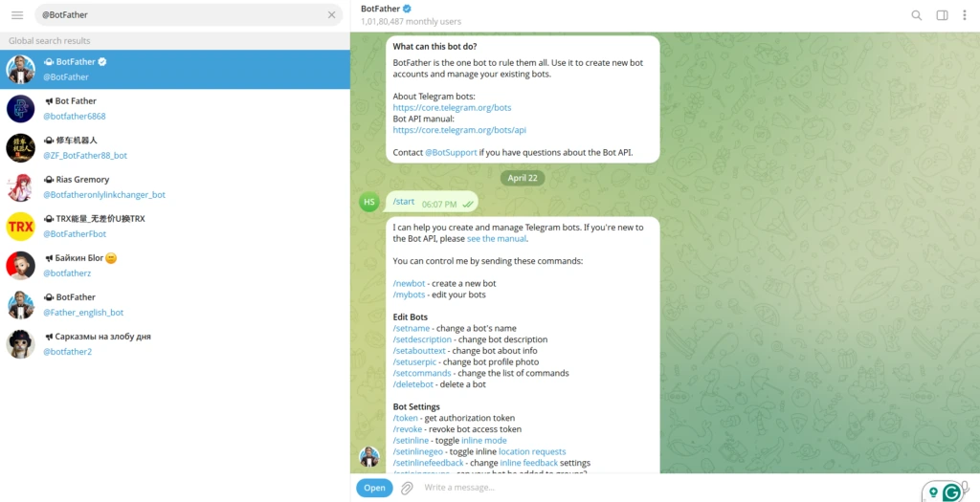Click the @BotSupport mention link
This screenshot has width=980, height=502.
(452, 152)
